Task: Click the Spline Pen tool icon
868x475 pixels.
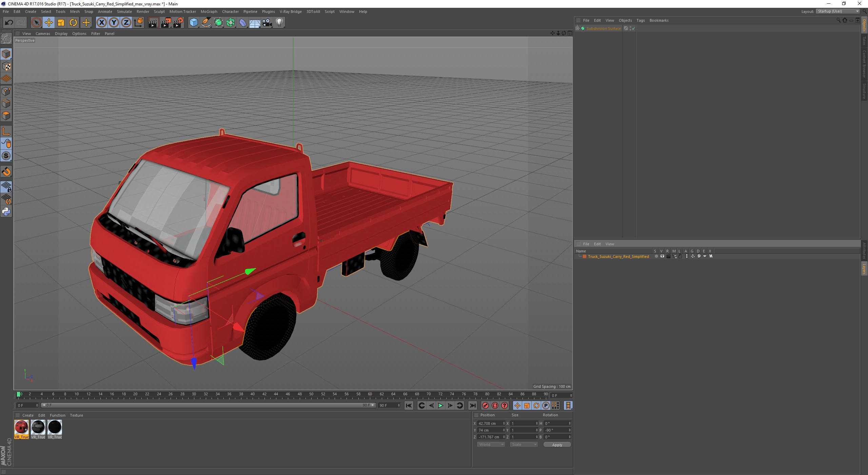Action: tap(206, 23)
